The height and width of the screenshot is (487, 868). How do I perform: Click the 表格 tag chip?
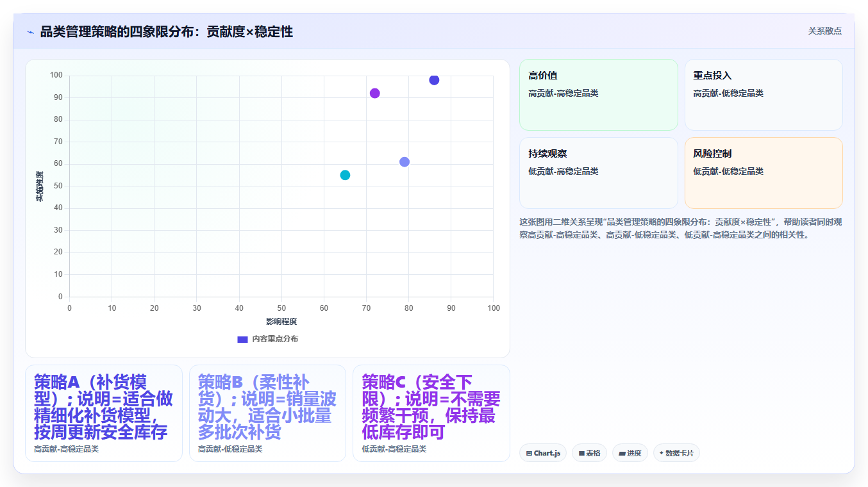[x=589, y=453]
